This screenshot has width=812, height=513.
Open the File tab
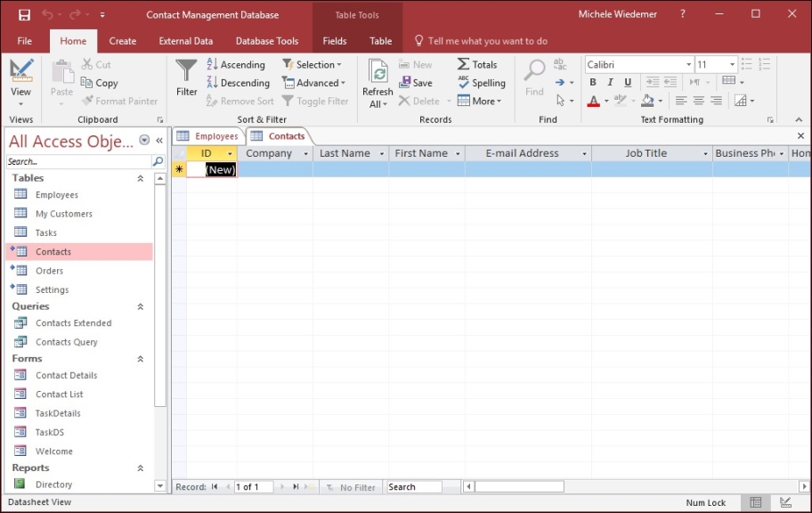coord(24,41)
